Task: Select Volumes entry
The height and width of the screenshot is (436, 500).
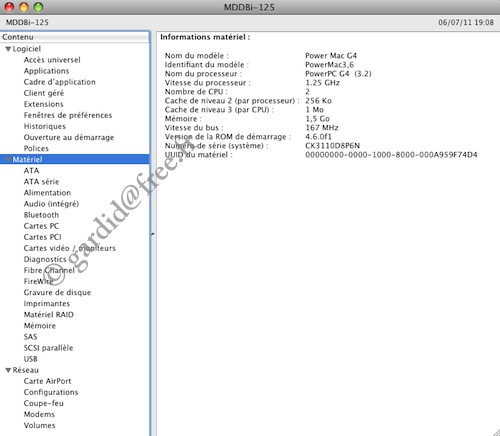Action: coord(39,425)
